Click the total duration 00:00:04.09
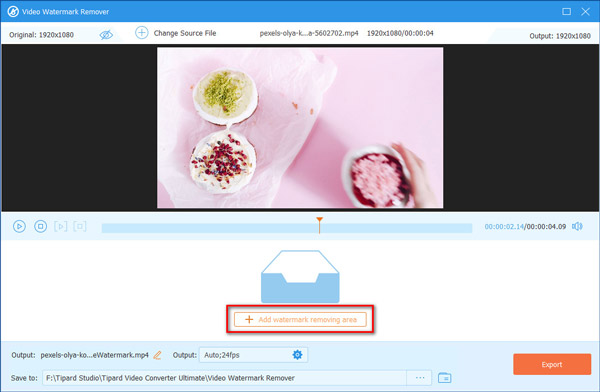 click(x=546, y=227)
